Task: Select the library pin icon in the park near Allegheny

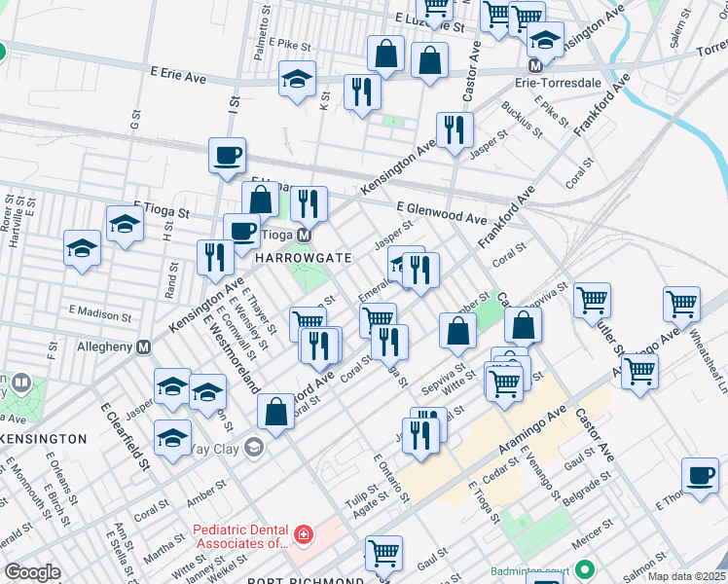Action: coord(20,383)
